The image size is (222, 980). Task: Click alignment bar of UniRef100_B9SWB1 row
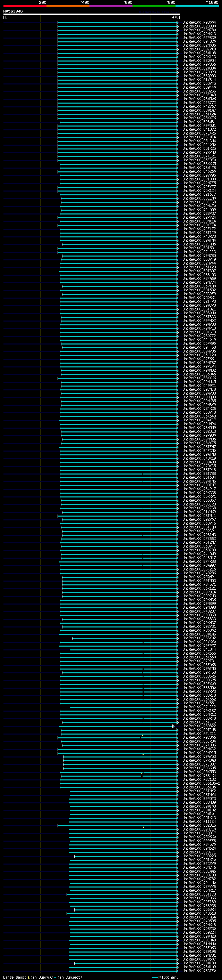point(119,122)
